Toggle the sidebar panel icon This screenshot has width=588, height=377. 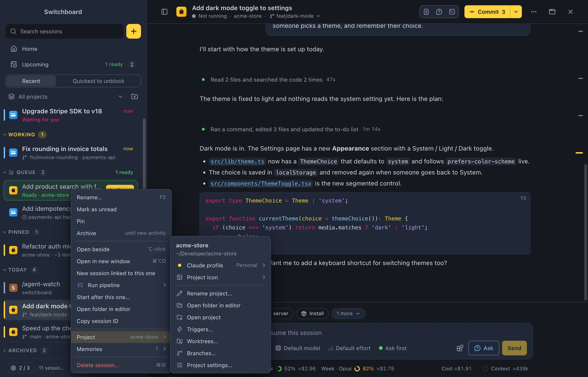pyautogui.click(x=164, y=12)
